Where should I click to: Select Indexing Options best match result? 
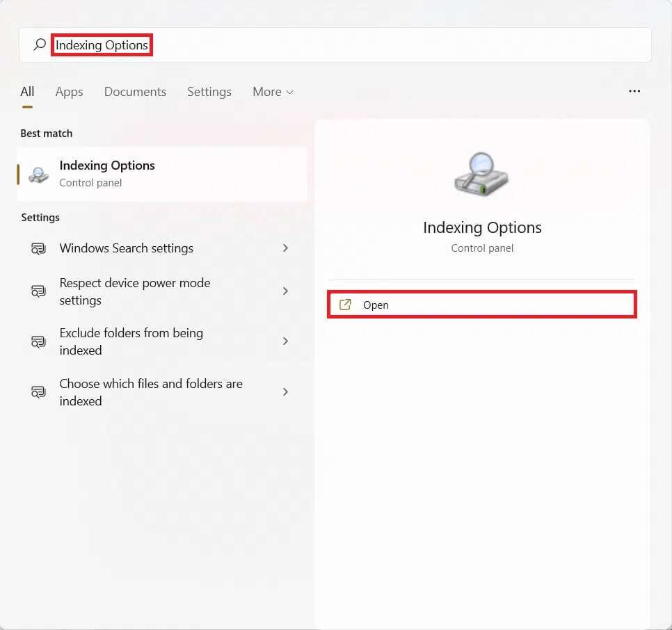(x=162, y=174)
